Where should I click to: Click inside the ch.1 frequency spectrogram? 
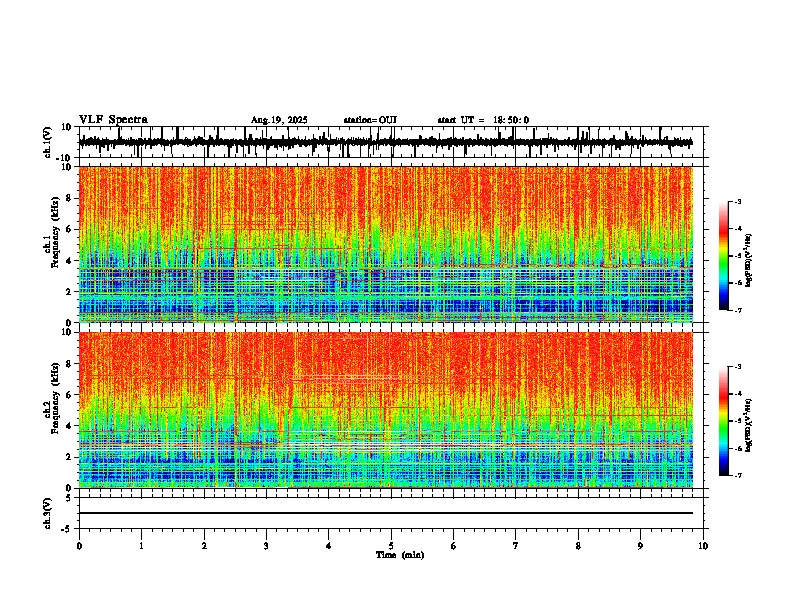tap(385, 244)
